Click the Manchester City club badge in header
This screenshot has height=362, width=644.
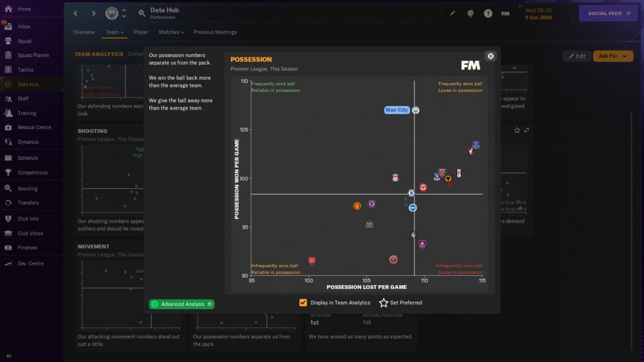tap(112, 14)
